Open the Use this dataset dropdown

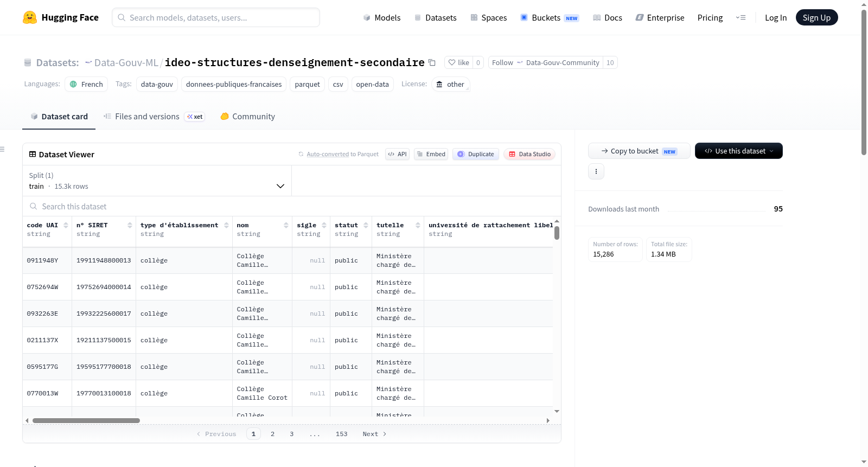click(x=739, y=151)
